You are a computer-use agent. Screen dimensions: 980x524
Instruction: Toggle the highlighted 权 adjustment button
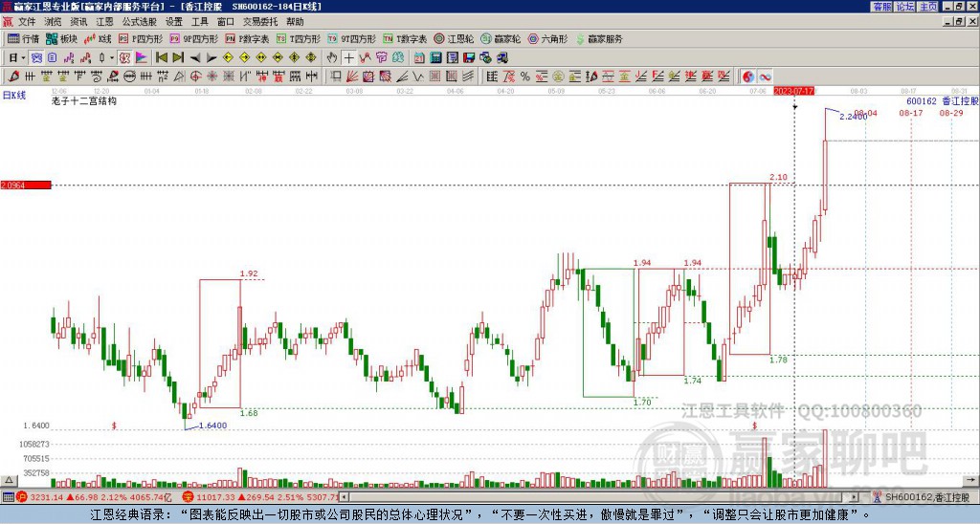click(124, 58)
